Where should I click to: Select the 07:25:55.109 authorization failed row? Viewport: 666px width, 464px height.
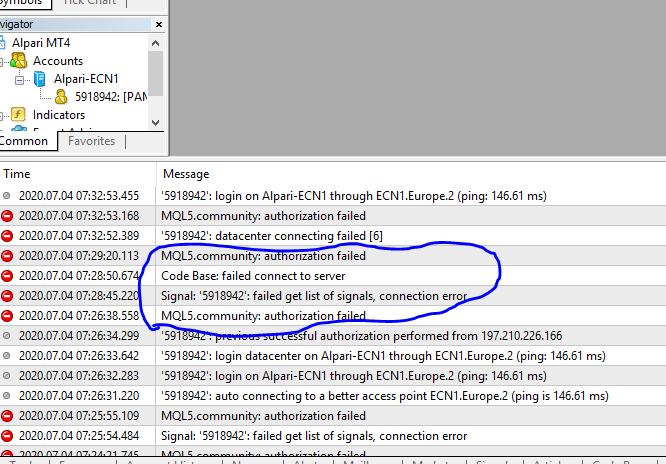click(x=333, y=416)
